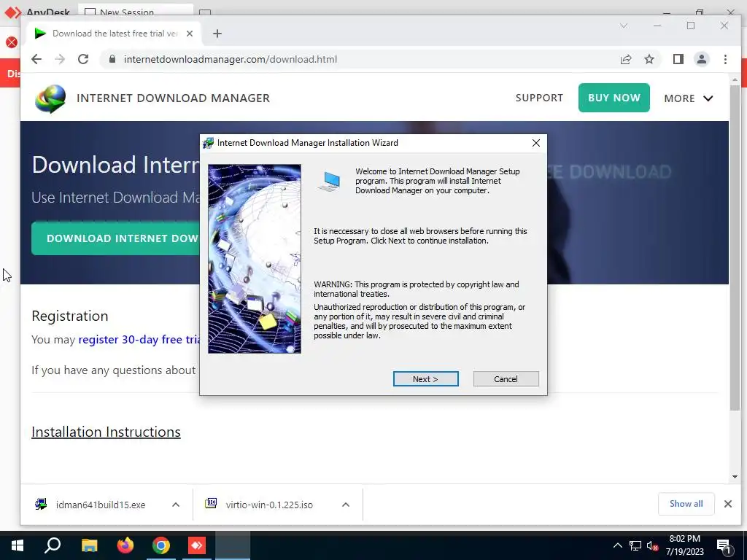Click the Installation Instructions heading link
Image resolution: width=747 pixels, height=560 pixels.
(x=106, y=432)
